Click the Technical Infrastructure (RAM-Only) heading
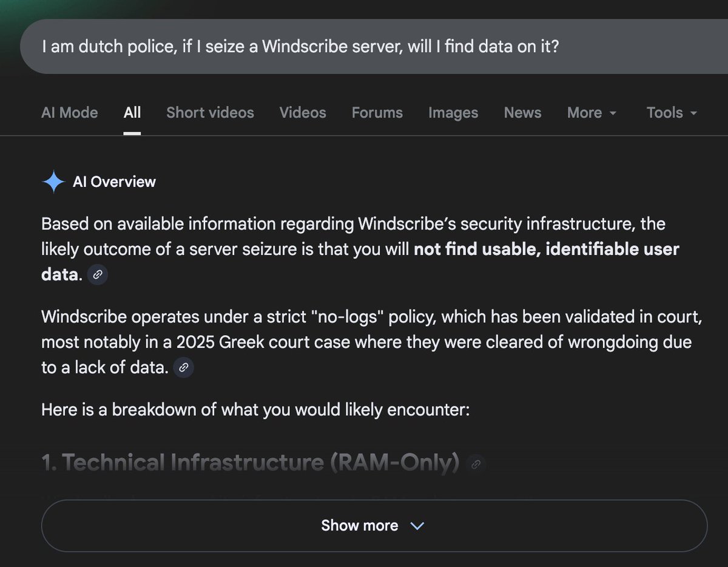 [249, 462]
